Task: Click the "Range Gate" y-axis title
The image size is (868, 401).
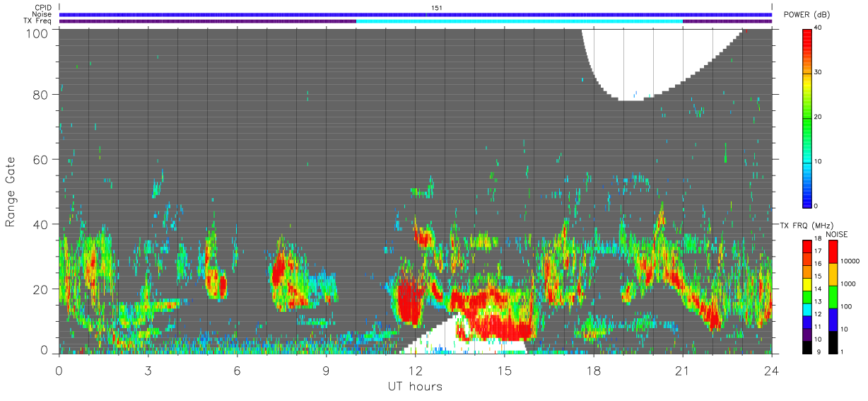Action: pos(11,192)
